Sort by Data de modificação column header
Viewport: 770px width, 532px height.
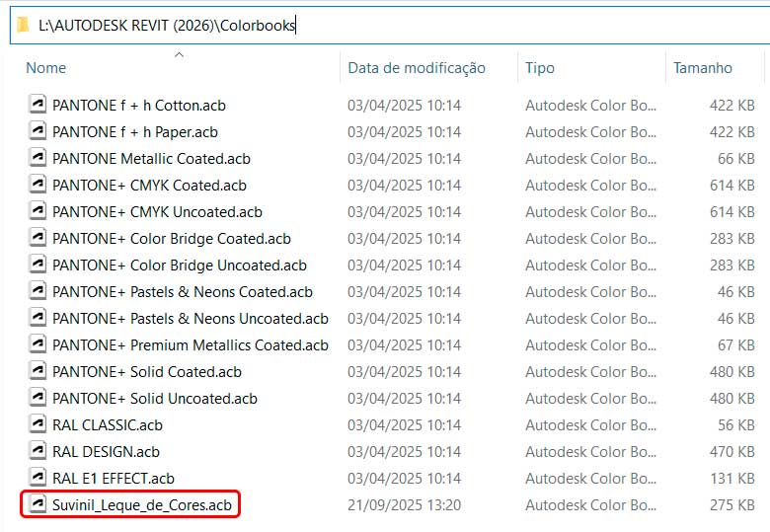tap(417, 68)
